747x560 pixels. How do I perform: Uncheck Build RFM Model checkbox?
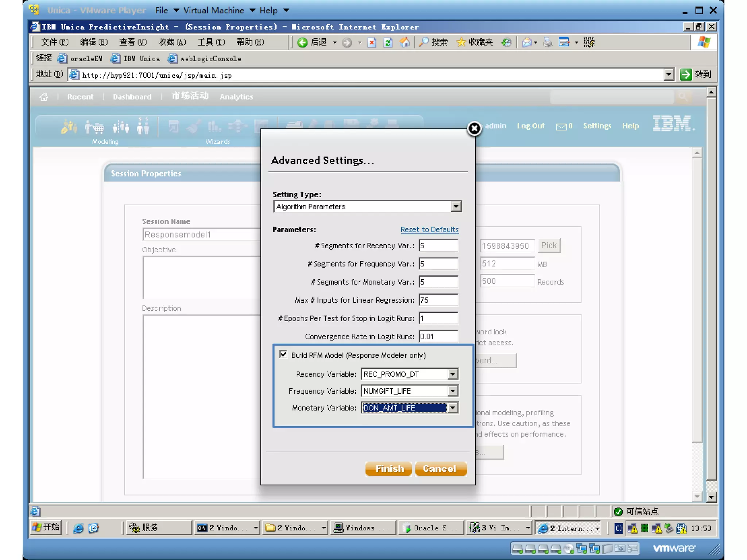pos(283,354)
